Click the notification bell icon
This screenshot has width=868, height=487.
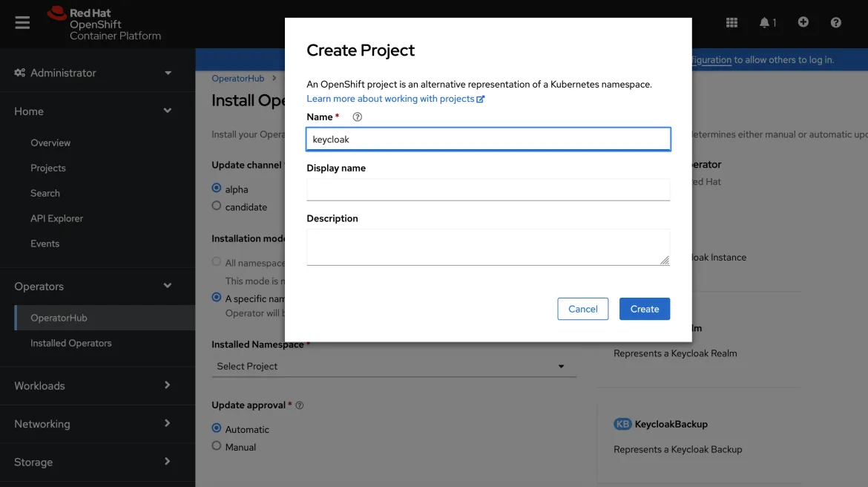point(765,22)
